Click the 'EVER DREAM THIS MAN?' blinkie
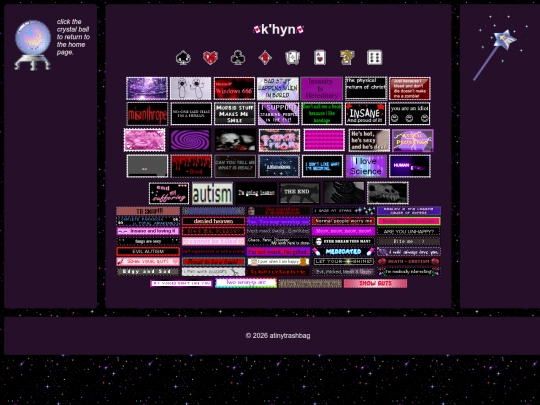540x405 pixels. (343, 241)
